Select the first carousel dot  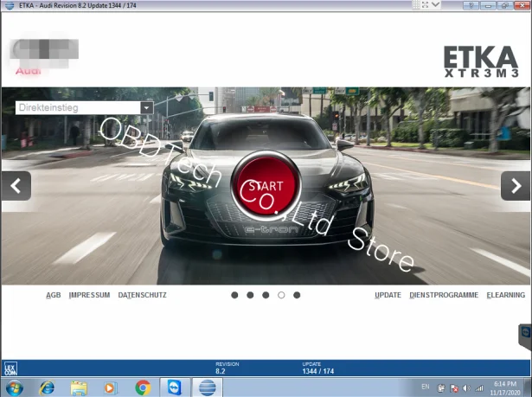coord(234,295)
